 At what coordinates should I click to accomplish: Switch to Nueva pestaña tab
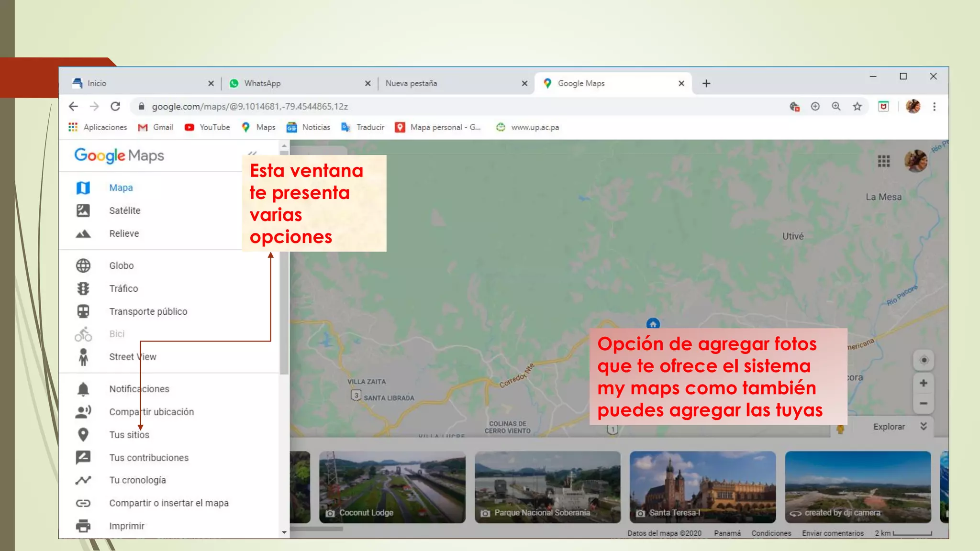click(x=455, y=83)
